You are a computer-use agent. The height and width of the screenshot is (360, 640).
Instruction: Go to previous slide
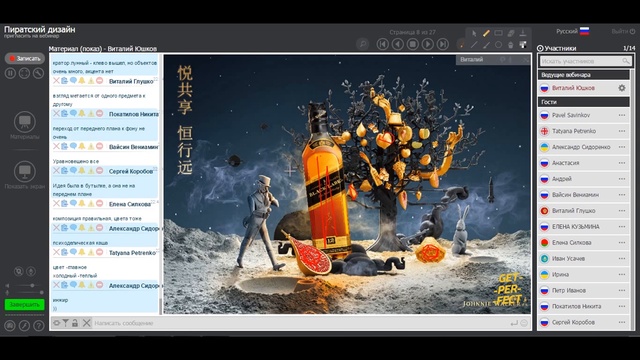tap(398, 44)
